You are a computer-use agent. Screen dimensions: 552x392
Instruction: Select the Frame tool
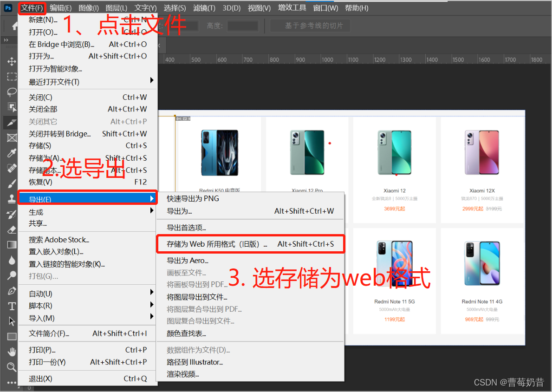[x=12, y=137]
